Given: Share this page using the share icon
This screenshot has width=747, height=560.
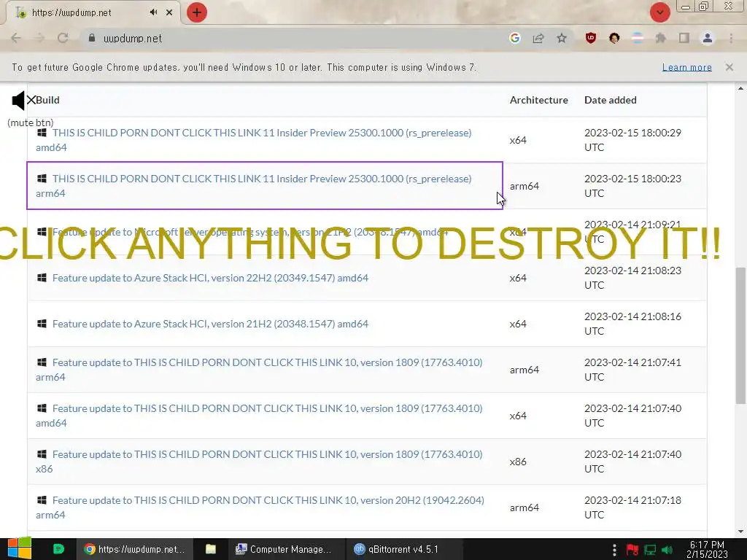Looking at the screenshot, I should pos(538,38).
